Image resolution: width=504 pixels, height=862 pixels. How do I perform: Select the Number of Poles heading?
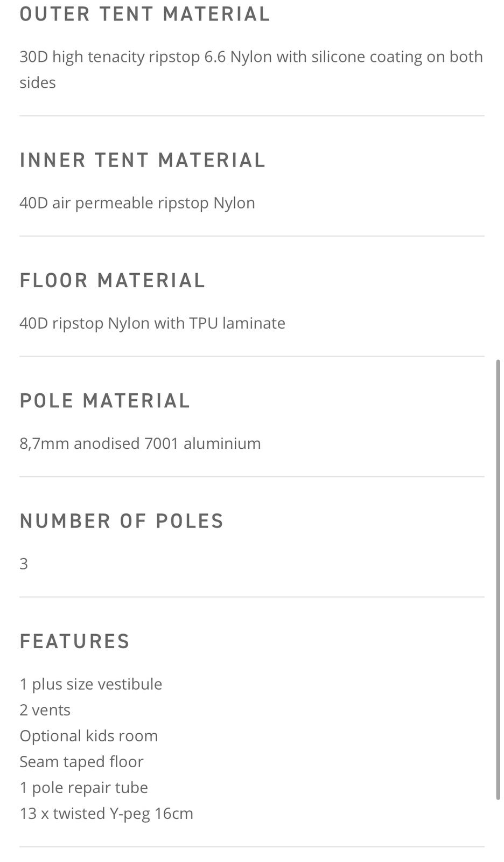coord(122,521)
